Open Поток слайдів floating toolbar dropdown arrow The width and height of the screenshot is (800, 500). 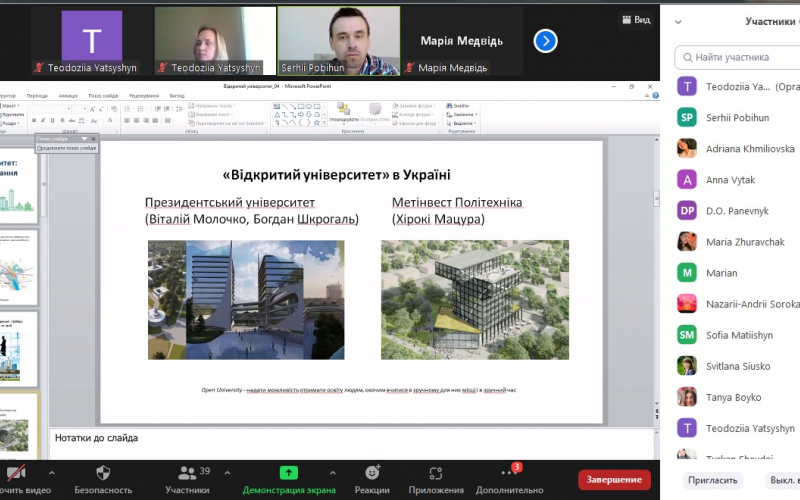click(x=84, y=139)
